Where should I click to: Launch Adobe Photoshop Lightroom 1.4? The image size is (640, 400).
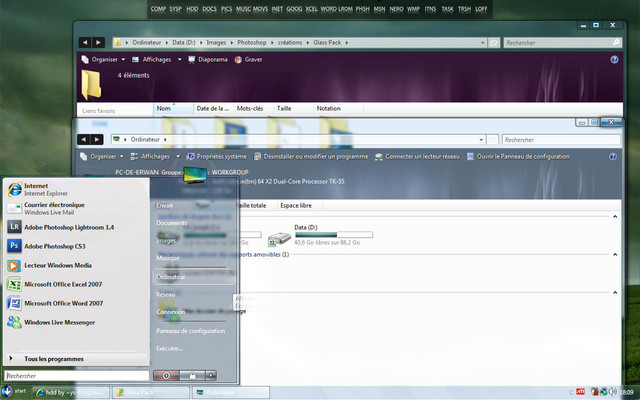pos(76,227)
